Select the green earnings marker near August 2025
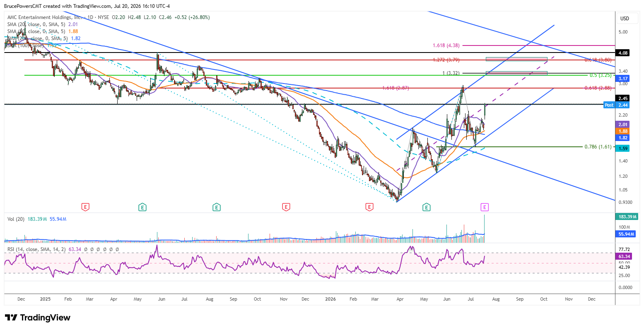This screenshot has width=644, height=330. tap(216, 207)
